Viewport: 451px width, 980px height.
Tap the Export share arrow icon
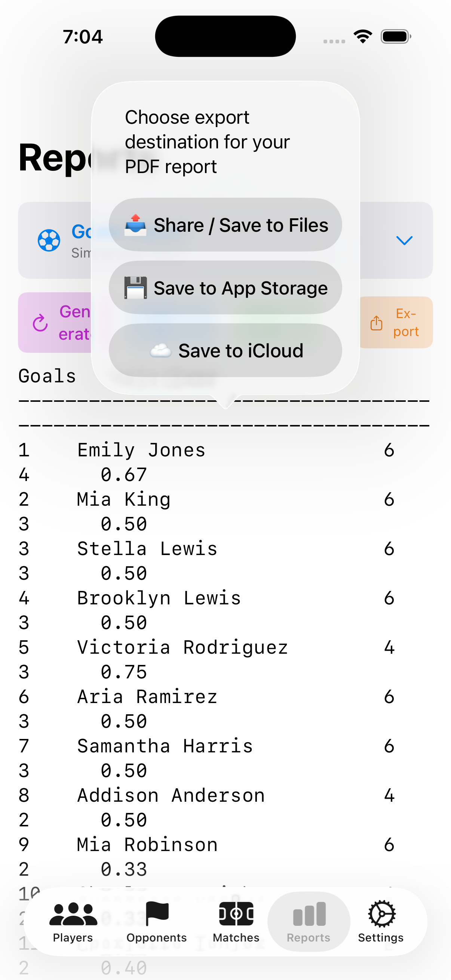377,323
